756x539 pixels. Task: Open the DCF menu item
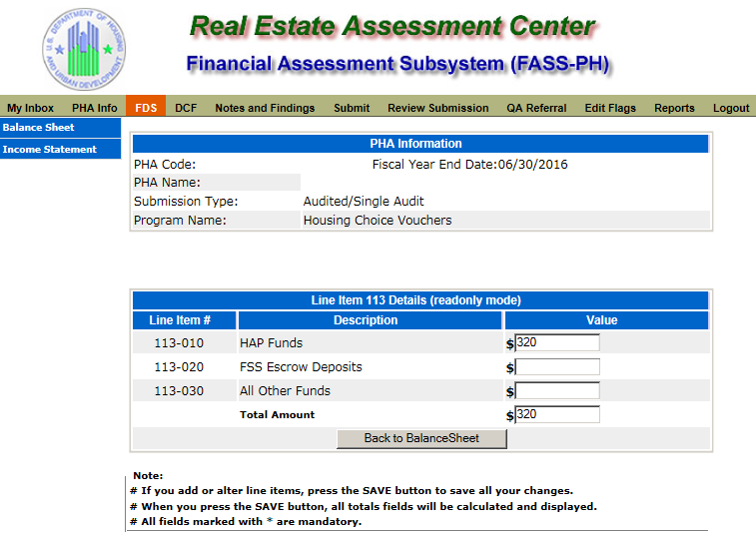[186, 108]
